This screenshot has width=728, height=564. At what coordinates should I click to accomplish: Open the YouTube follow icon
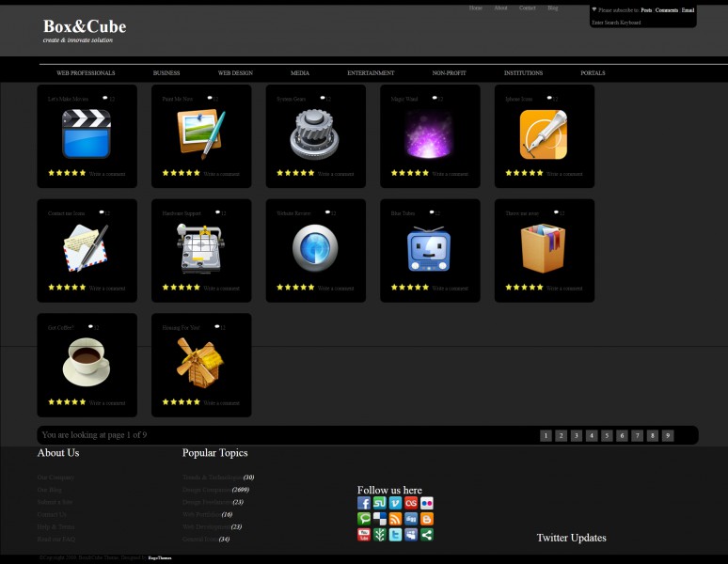364,535
